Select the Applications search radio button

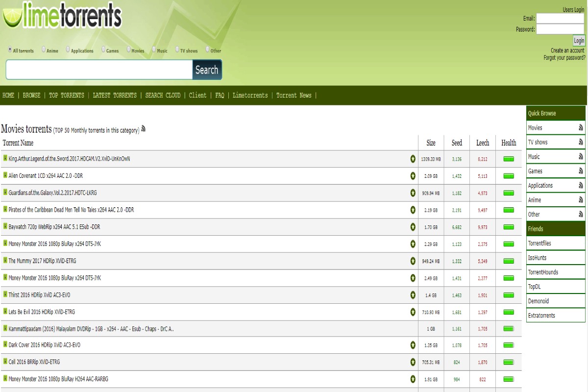point(68,49)
